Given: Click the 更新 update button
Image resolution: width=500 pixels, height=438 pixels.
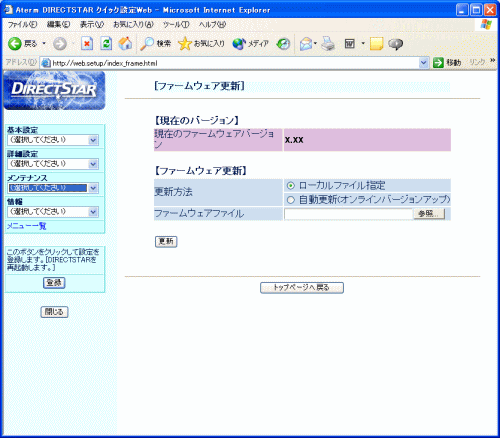Looking at the screenshot, I should coord(166,241).
